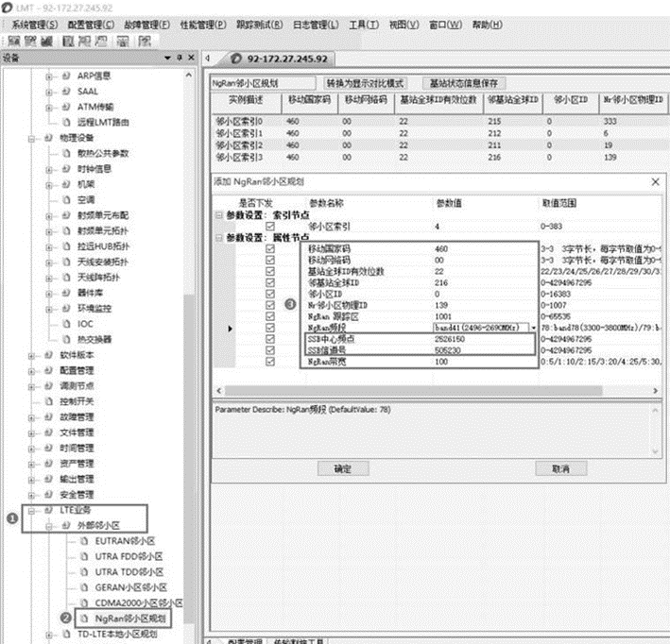Click the 取消 cancel button

560,468
